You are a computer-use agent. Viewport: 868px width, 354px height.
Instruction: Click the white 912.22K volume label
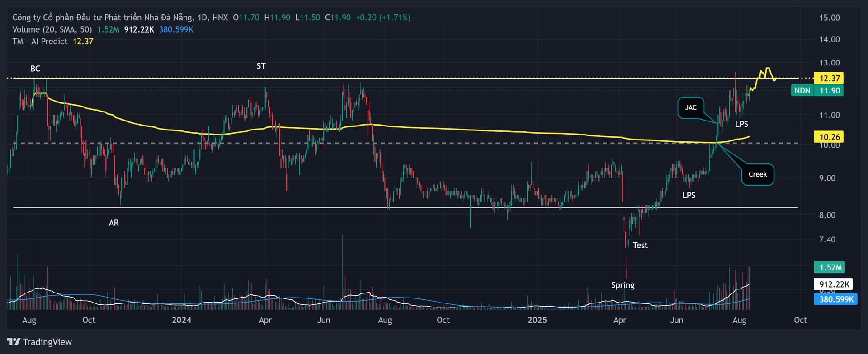(834, 284)
